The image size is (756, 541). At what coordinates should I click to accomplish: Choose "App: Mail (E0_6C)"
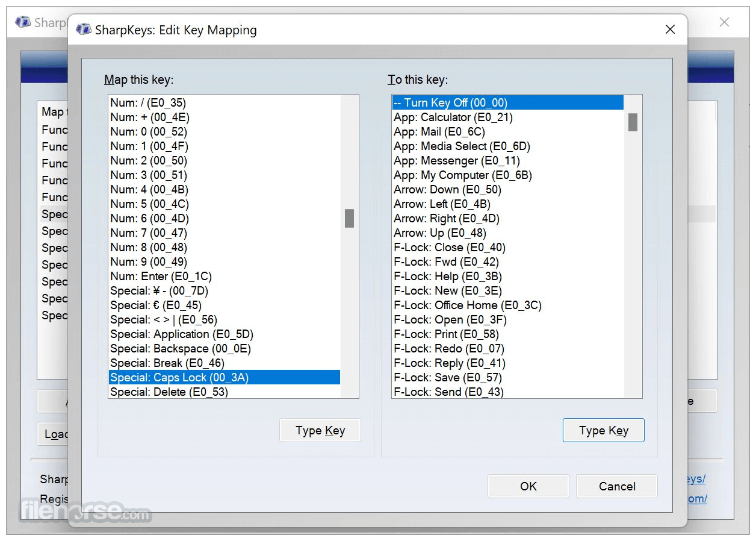point(508,131)
